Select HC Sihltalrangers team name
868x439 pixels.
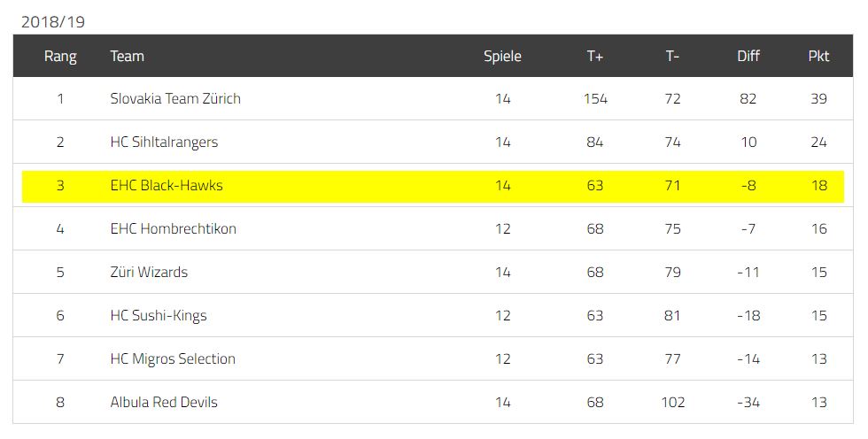click(x=164, y=142)
